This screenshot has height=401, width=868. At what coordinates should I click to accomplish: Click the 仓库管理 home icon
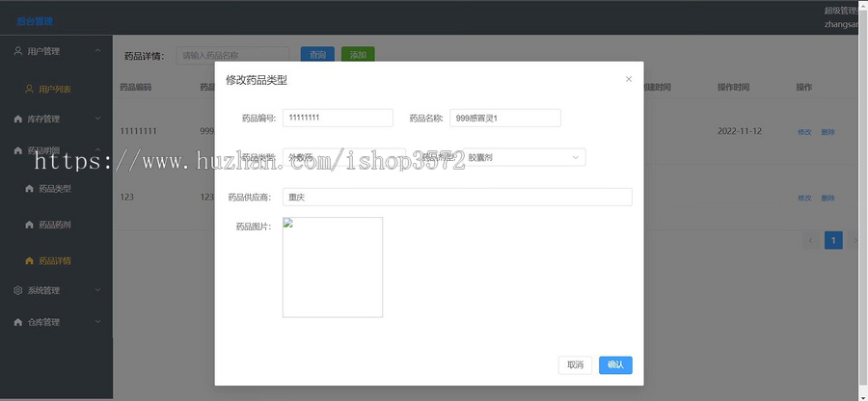click(x=18, y=322)
